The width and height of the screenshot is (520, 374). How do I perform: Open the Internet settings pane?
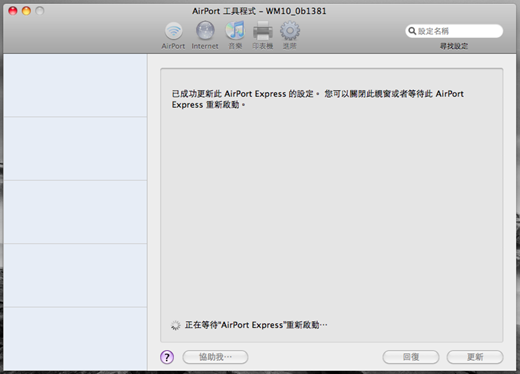(205, 35)
